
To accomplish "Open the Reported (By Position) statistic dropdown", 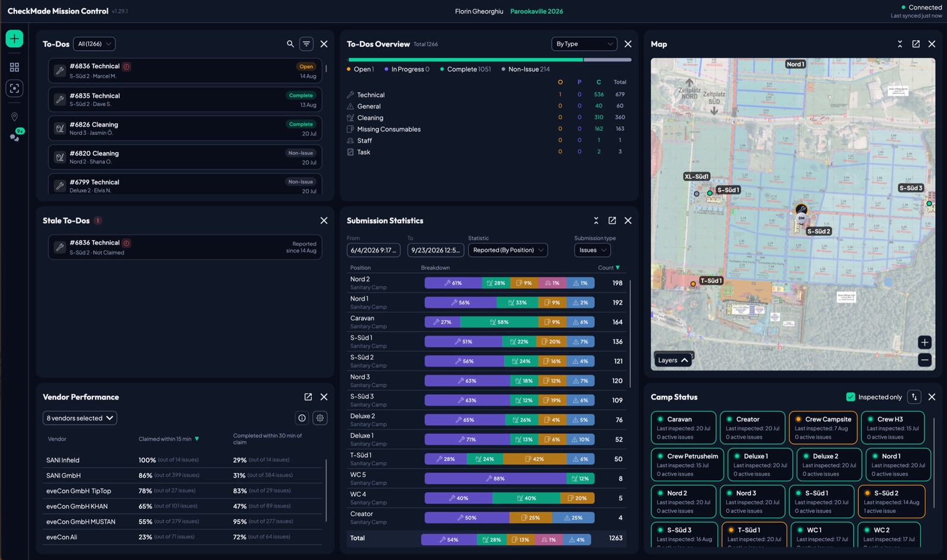I will pyautogui.click(x=508, y=250).
